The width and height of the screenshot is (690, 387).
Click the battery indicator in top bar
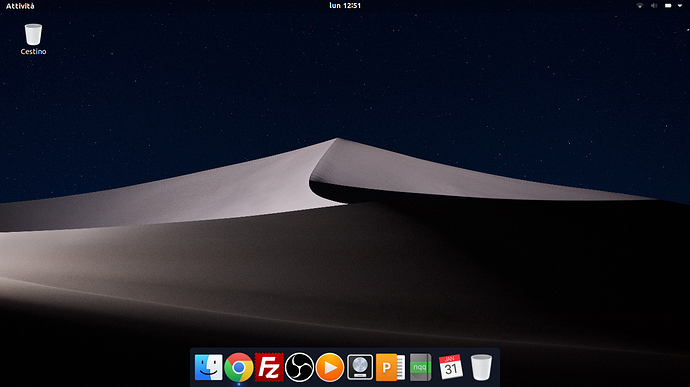point(668,6)
